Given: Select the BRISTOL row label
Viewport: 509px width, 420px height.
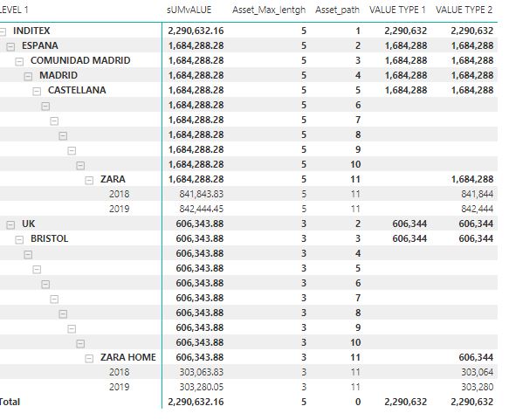Looking at the screenshot, I should point(50,238).
